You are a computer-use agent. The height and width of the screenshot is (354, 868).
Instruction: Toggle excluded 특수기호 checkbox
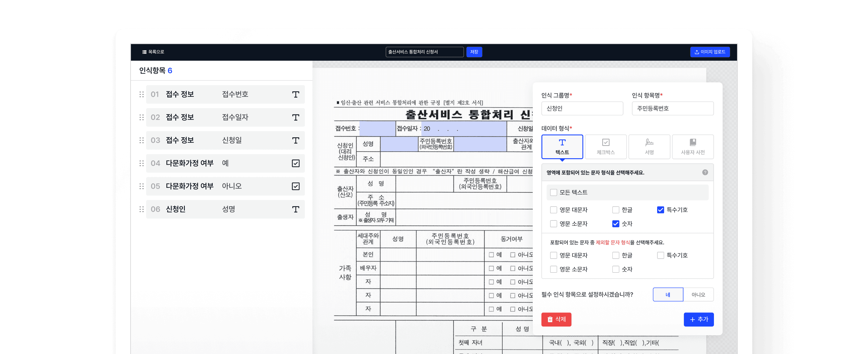pyautogui.click(x=660, y=255)
